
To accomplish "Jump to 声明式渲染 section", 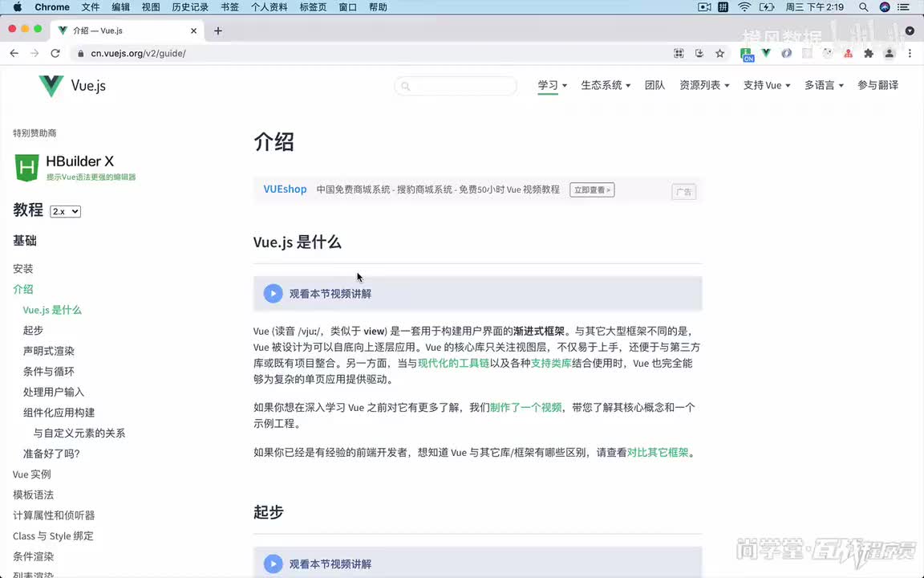I will (48, 351).
